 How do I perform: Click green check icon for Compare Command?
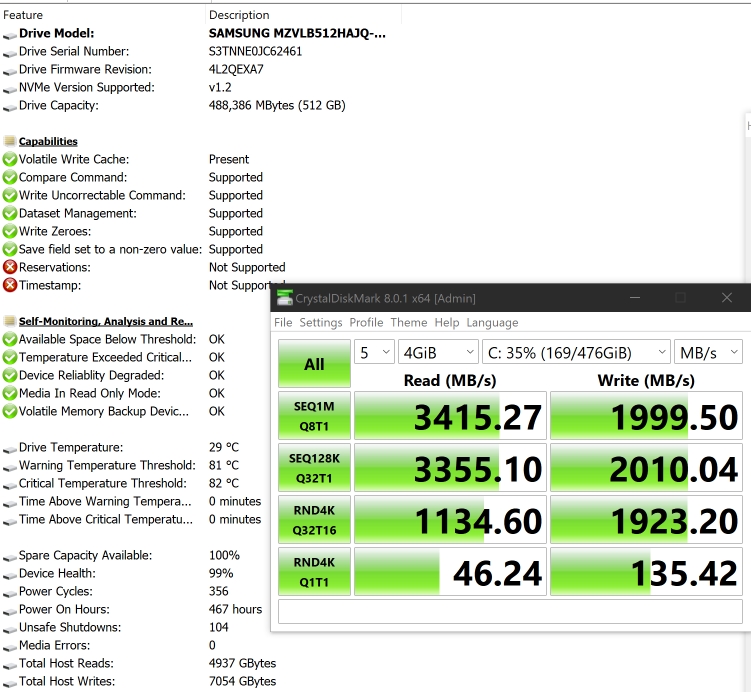point(10,177)
